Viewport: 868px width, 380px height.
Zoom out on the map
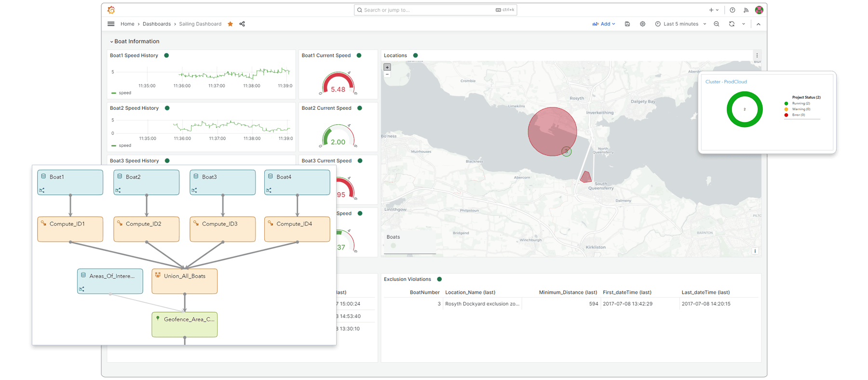[387, 75]
